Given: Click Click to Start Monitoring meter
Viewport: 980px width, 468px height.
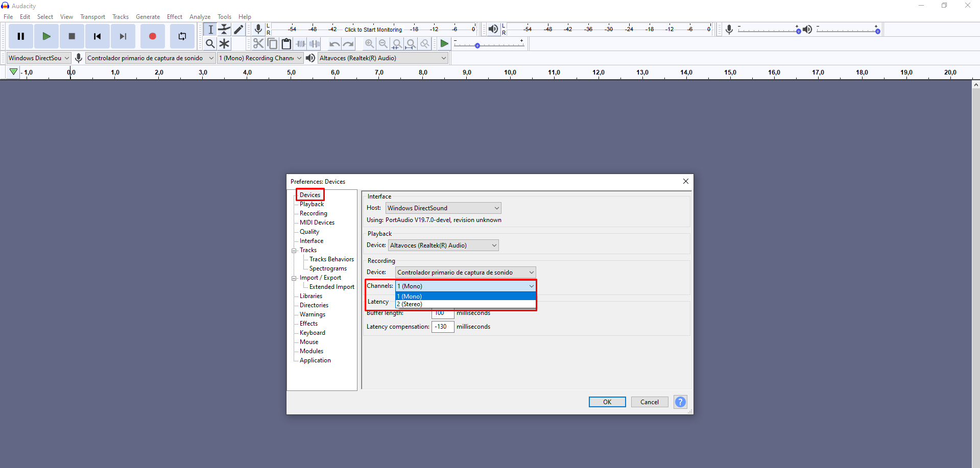Looking at the screenshot, I should [x=373, y=30].
